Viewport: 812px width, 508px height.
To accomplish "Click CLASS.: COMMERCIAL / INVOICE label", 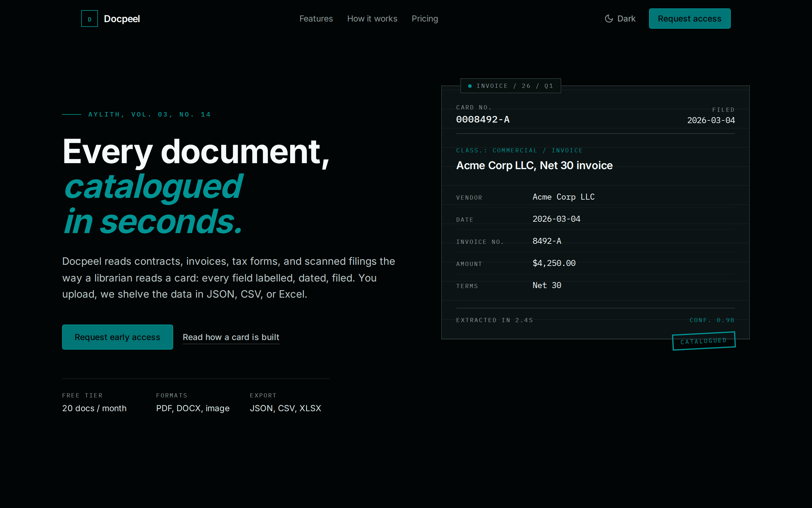I will coord(519,151).
